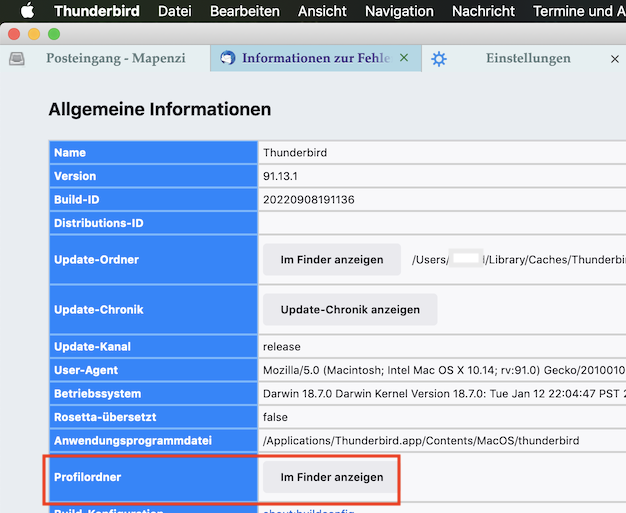Open the Apple menu
The image size is (626, 513).
tap(27, 11)
